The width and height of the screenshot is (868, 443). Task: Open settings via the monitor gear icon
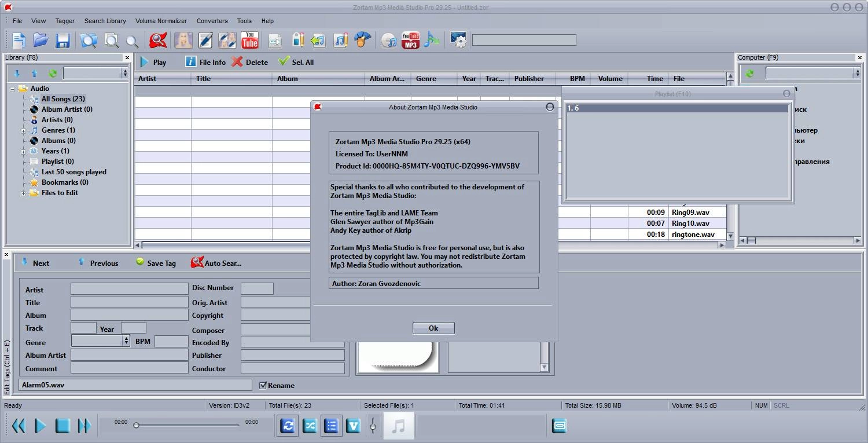tap(458, 40)
